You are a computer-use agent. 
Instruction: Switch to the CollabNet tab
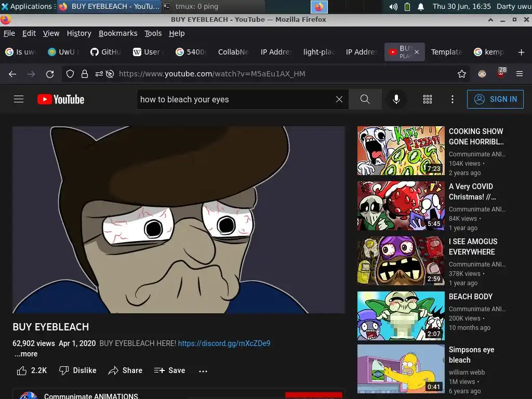[233, 52]
